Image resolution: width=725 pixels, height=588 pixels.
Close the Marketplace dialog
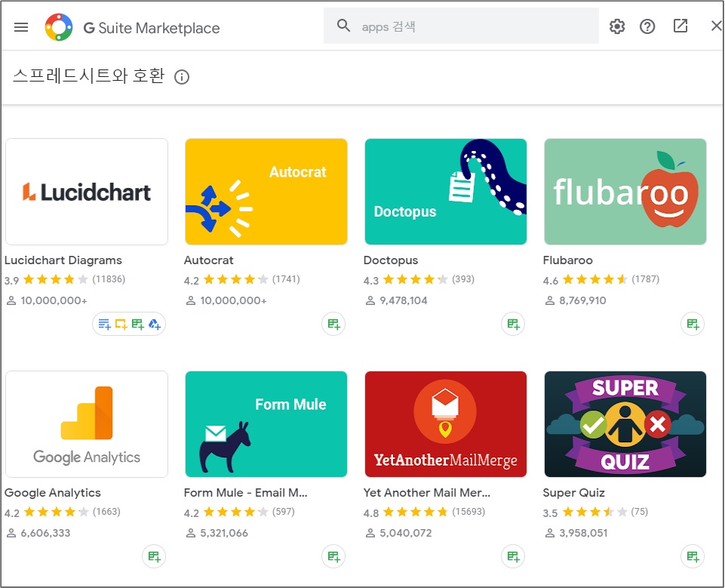pyautogui.click(x=716, y=26)
